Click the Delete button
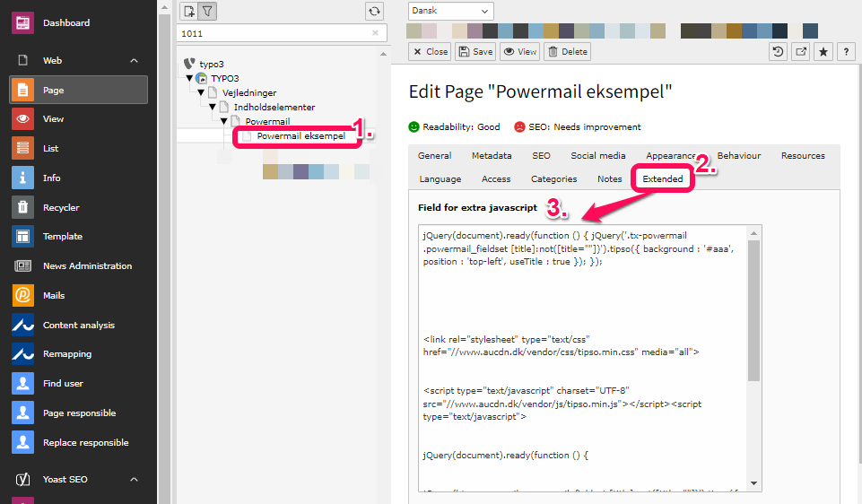The height and width of the screenshot is (504, 862). (x=567, y=51)
